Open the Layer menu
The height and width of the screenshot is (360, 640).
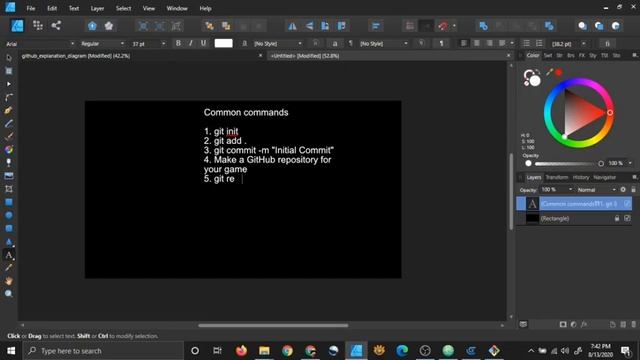(97, 8)
